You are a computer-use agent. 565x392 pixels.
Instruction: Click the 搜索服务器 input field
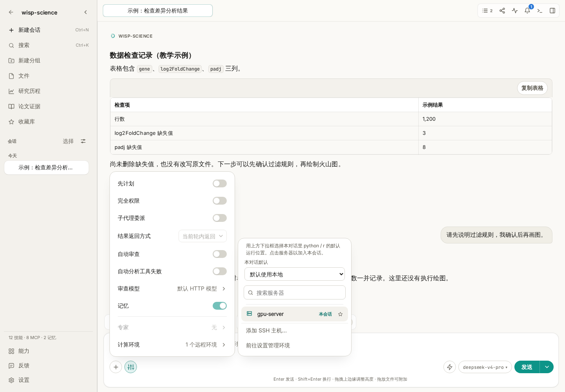click(x=295, y=292)
